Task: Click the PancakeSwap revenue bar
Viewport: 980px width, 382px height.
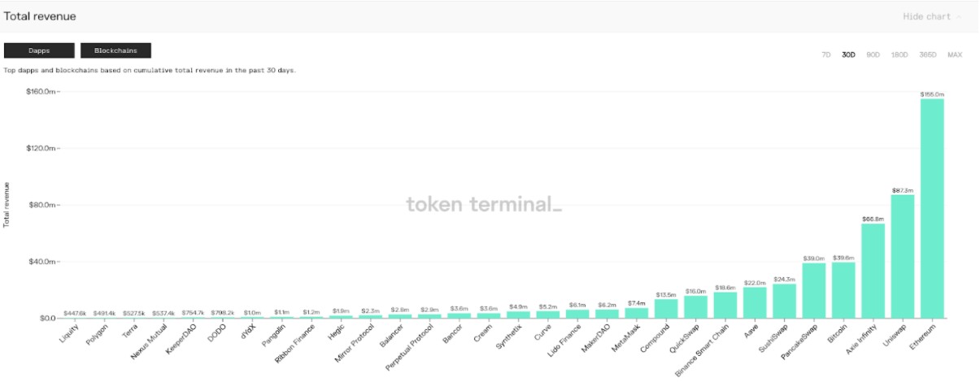Action: (814, 290)
